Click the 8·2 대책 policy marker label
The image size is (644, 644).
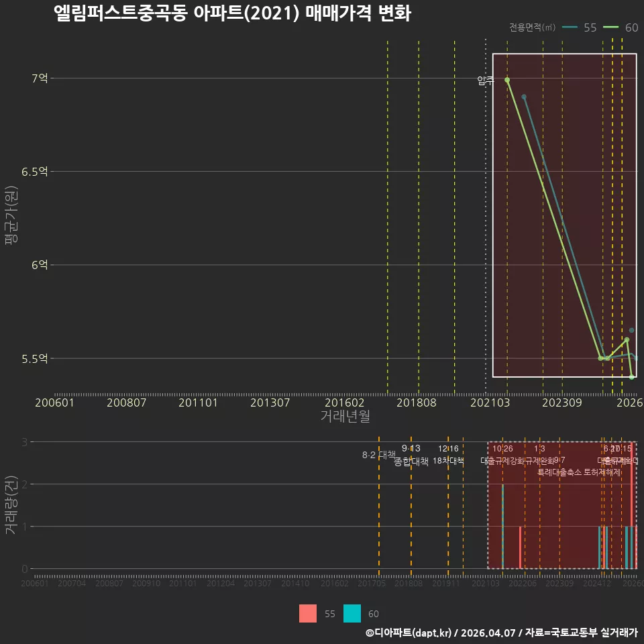pos(378,455)
